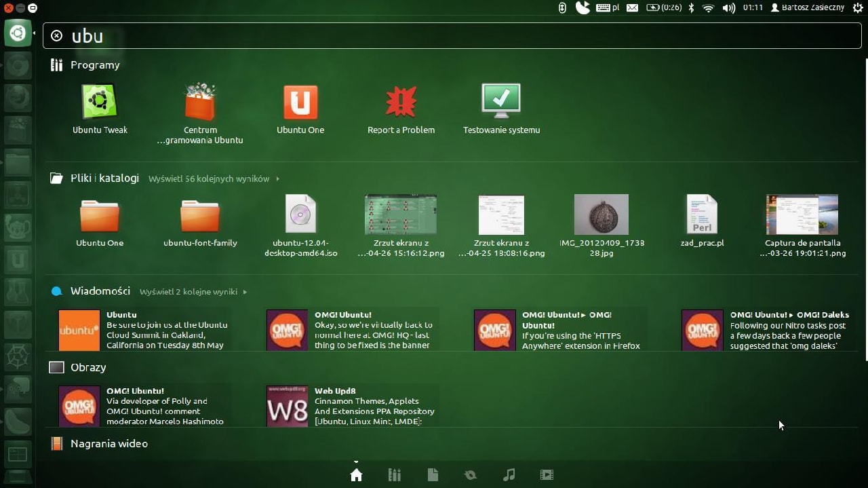Open OMG! Ubuntu! Polly developer image post

click(x=144, y=406)
